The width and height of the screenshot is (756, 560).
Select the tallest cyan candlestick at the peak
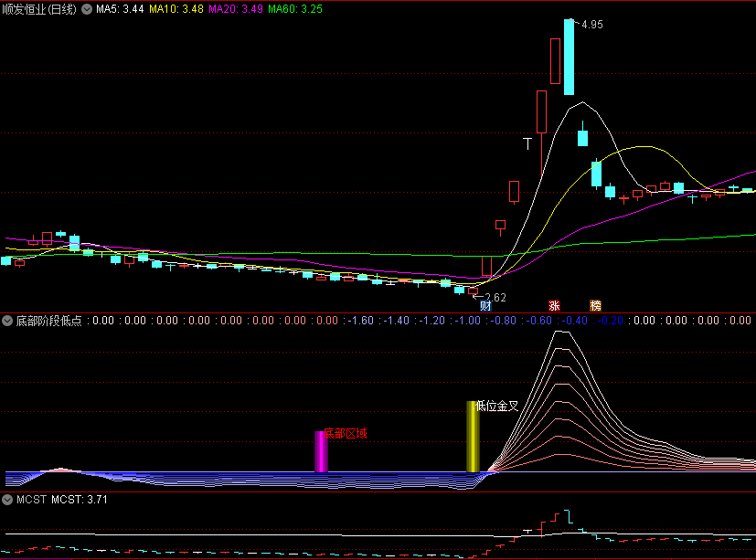pos(569,57)
